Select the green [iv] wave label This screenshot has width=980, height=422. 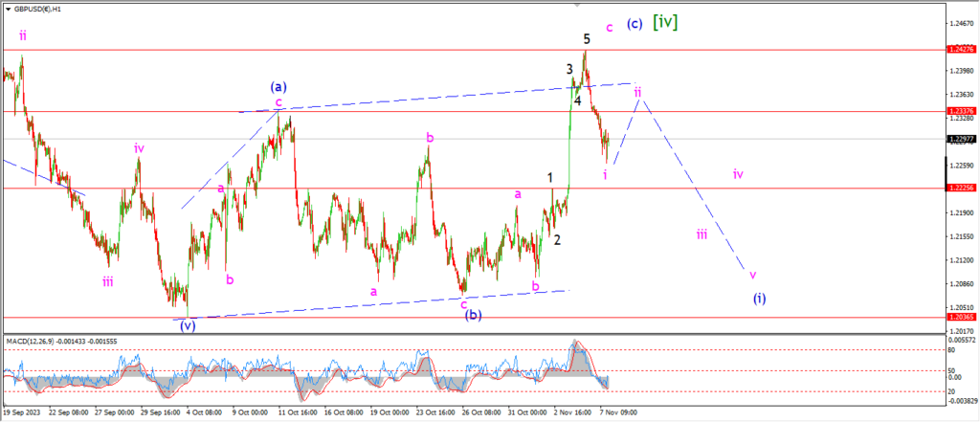pos(665,21)
